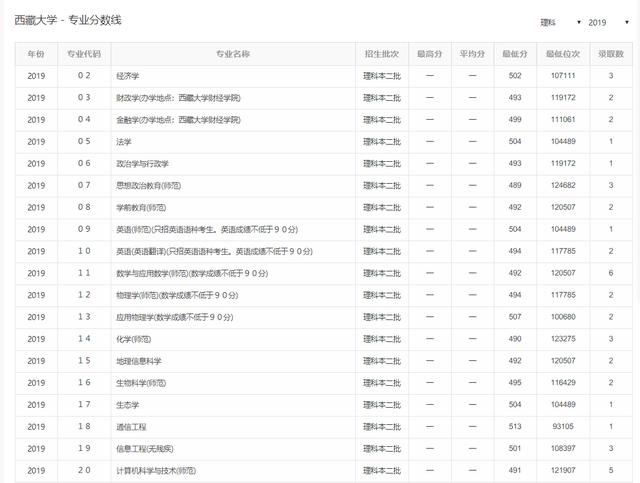Viewport: 640px width, 483px height.
Task: Click admission count 6 for 数学与应用数学
Action: (611, 273)
